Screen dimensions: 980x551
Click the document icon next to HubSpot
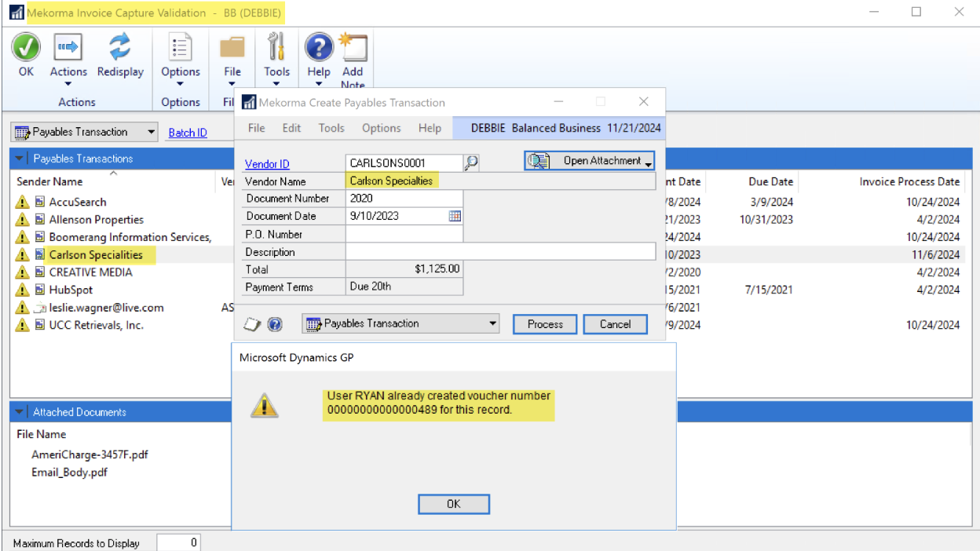39,290
